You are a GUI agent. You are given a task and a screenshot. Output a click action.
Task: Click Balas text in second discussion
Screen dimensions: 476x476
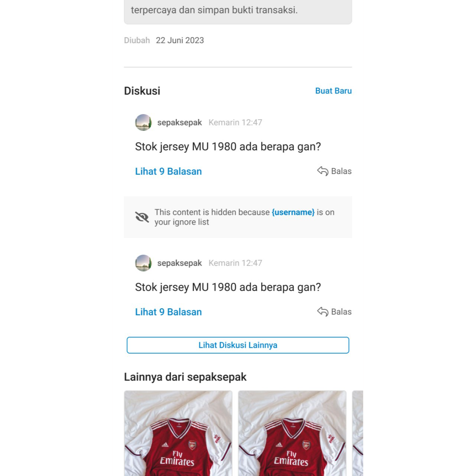pyautogui.click(x=341, y=312)
